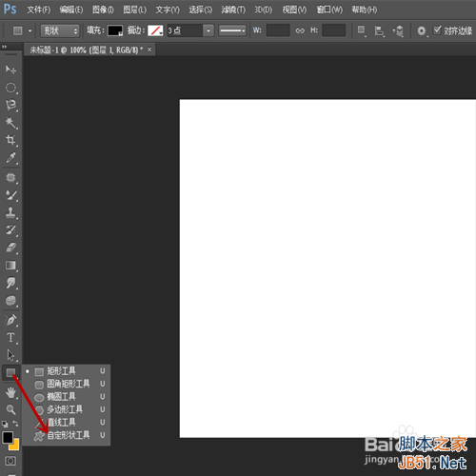Viewport: 476px width, 476px height.
Task: Open path arrangement options
Action: (x=398, y=30)
